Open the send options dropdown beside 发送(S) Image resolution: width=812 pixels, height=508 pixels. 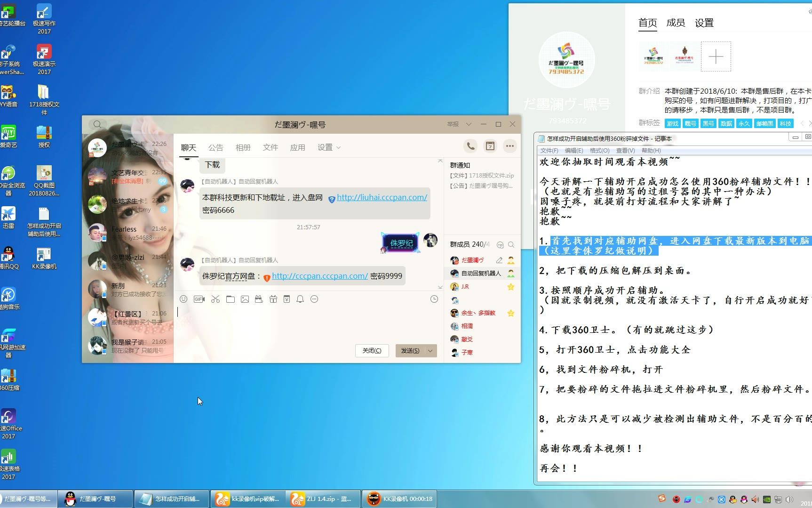tap(429, 350)
